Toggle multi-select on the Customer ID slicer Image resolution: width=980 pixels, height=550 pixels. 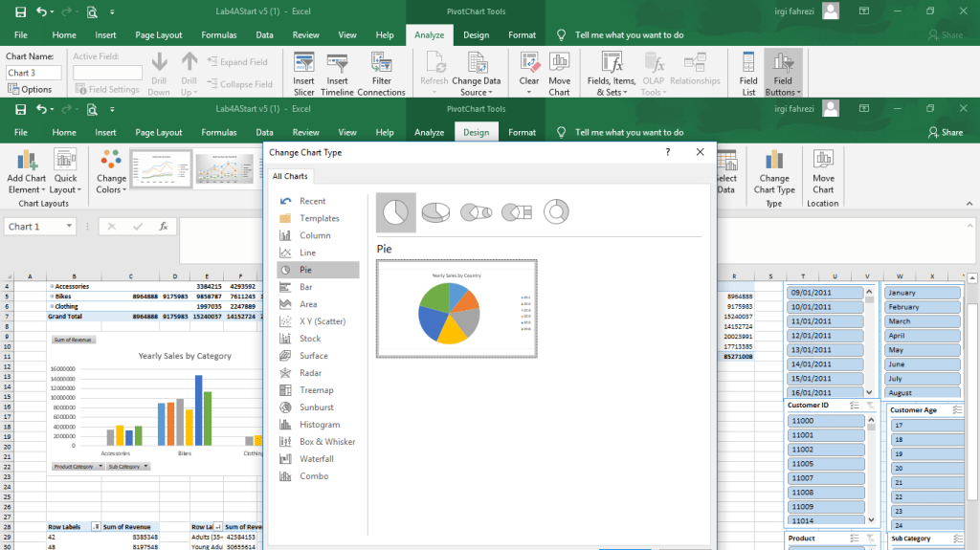click(854, 406)
